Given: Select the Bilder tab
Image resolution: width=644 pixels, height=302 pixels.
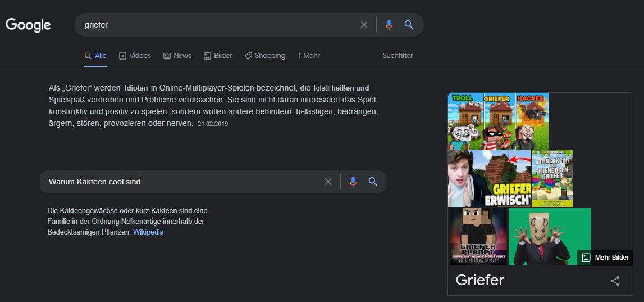Looking at the screenshot, I should tap(218, 56).
